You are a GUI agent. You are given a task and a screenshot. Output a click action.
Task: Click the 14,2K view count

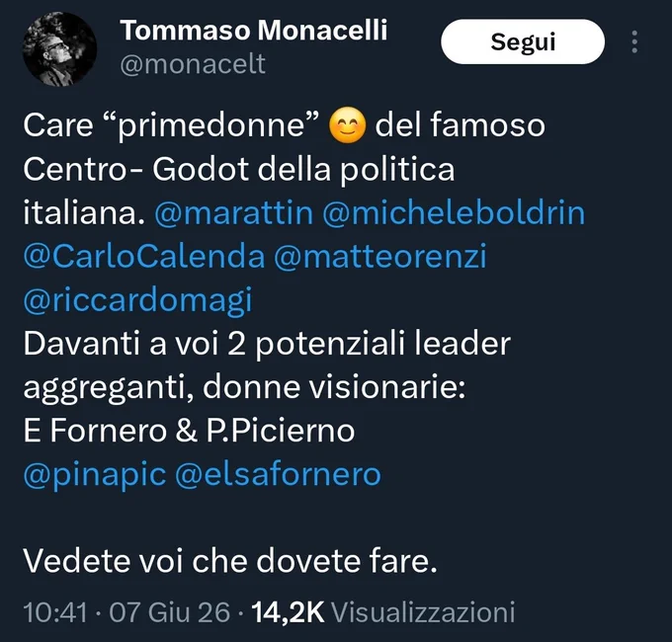[x=288, y=612]
